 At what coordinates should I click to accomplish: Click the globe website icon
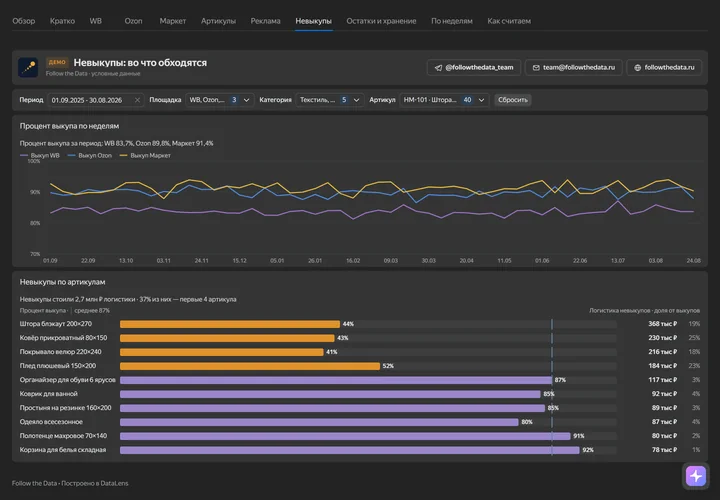pos(637,67)
